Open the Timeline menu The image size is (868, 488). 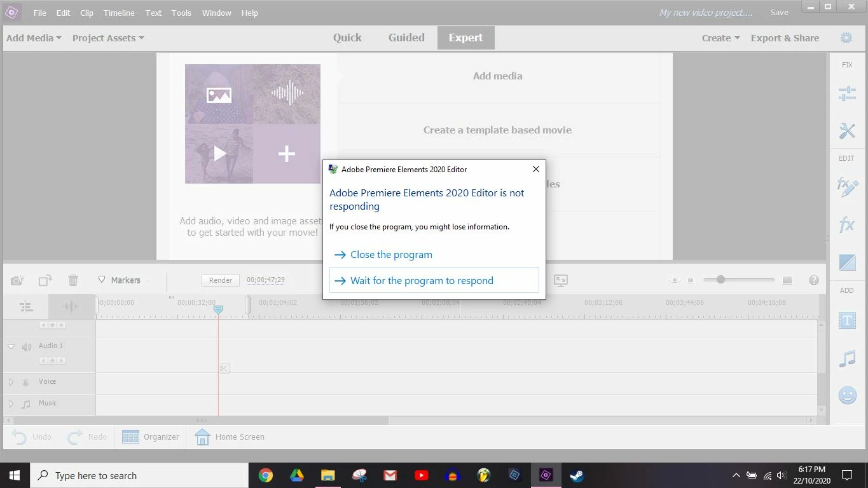(x=119, y=13)
